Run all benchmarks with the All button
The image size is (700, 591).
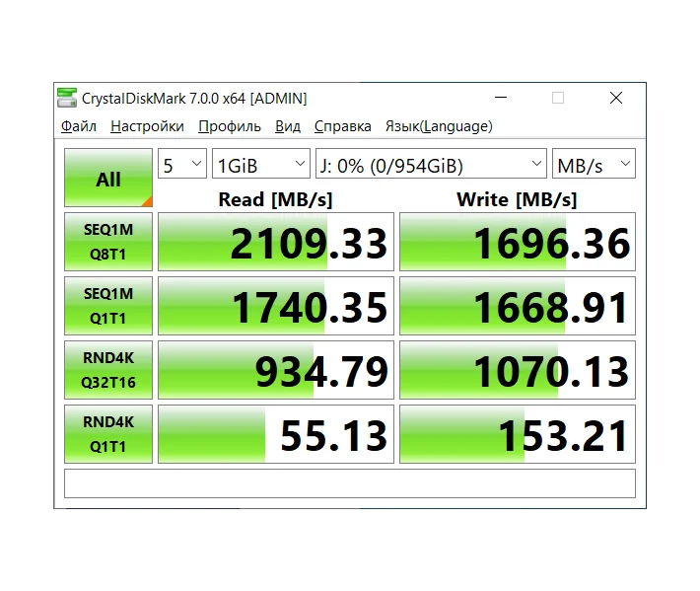108,178
